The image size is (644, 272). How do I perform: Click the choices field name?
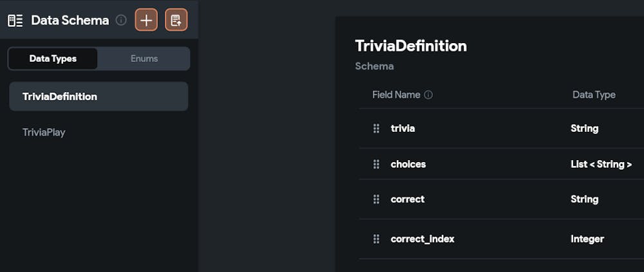408,165
